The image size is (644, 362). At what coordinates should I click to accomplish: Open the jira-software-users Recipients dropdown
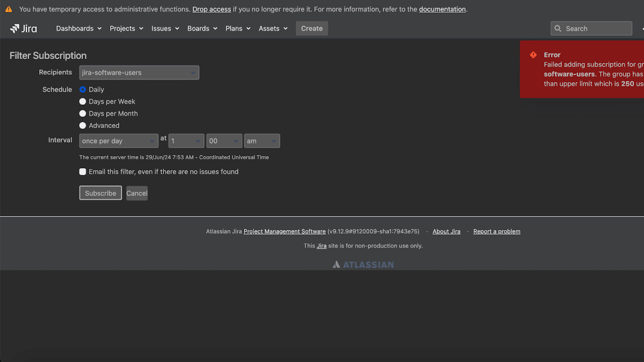click(139, 73)
